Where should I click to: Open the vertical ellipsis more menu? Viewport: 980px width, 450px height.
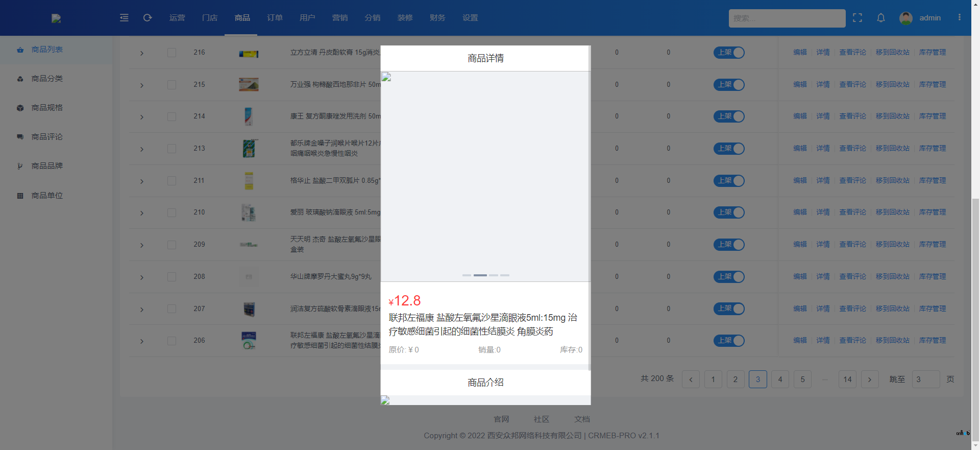960,17
